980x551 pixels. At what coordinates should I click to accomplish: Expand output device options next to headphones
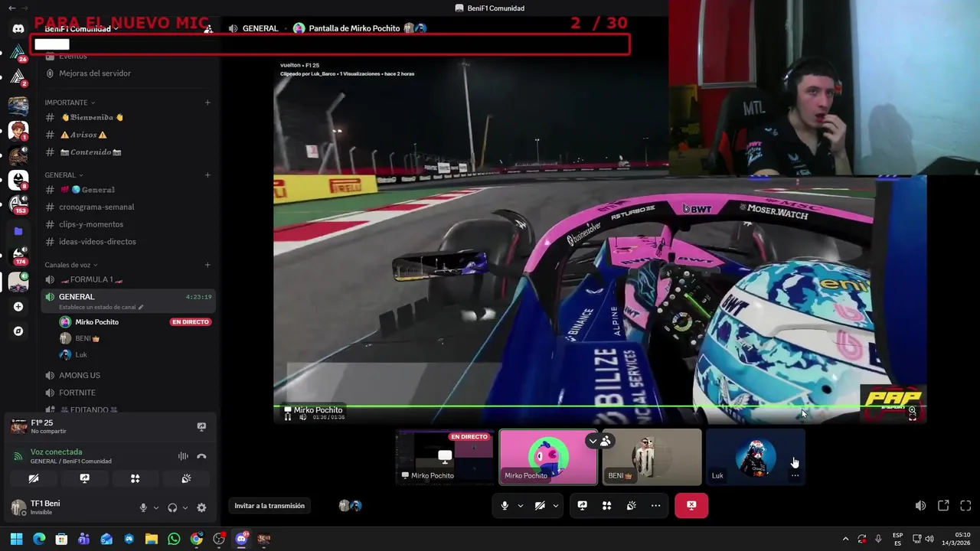tap(185, 507)
